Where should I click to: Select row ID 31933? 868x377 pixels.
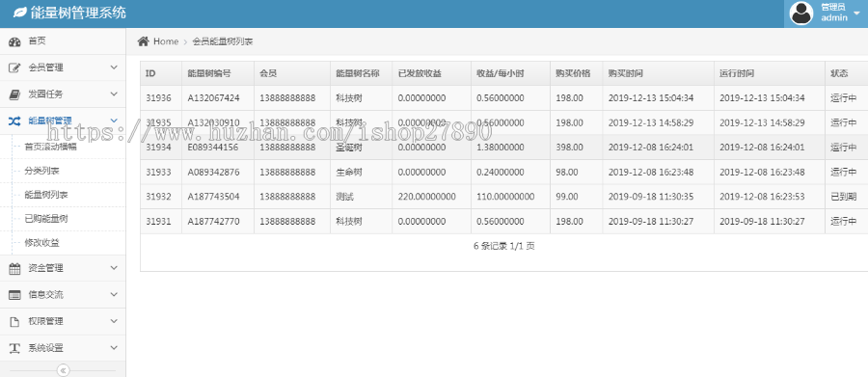pos(158,173)
